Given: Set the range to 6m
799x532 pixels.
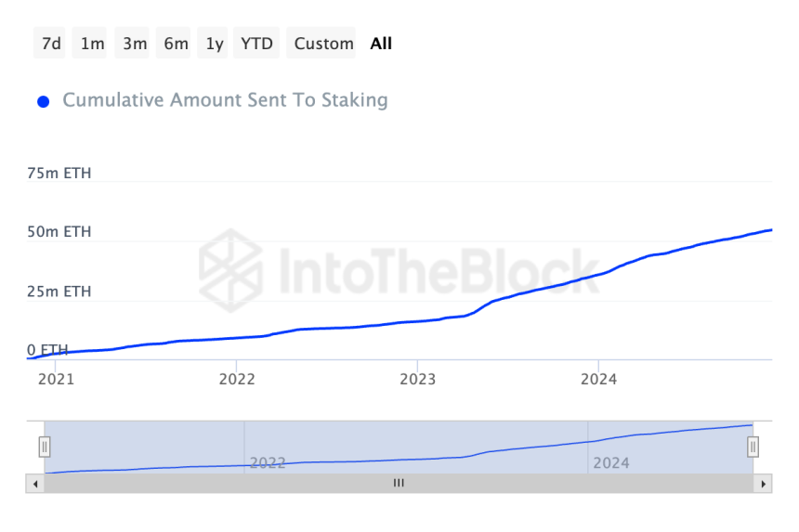Looking at the screenshot, I should pyautogui.click(x=176, y=44).
